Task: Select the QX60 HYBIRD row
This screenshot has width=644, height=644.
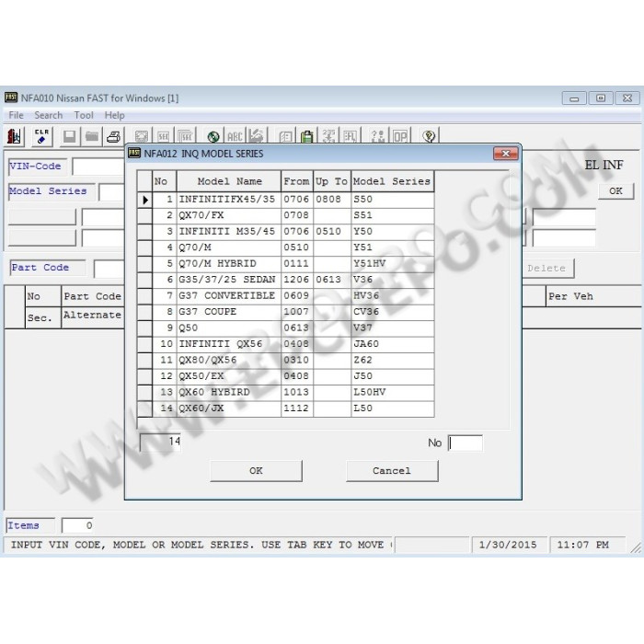Action: [x=285, y=392]
